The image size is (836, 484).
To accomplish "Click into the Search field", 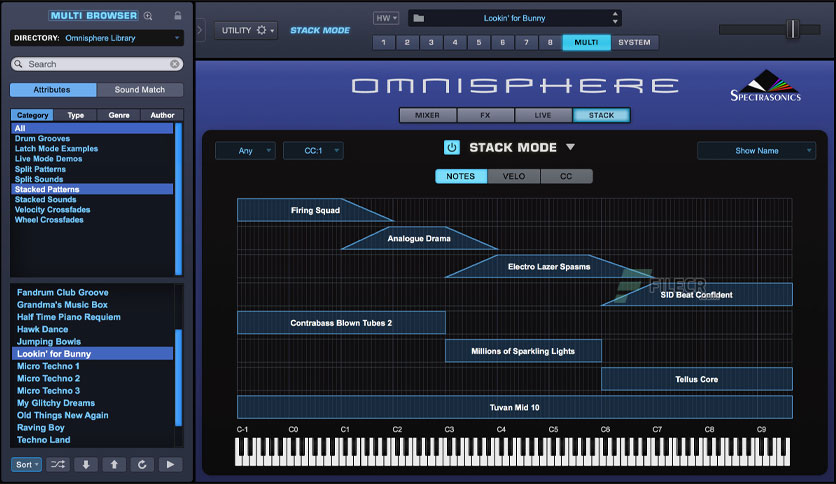I will 97,64.
